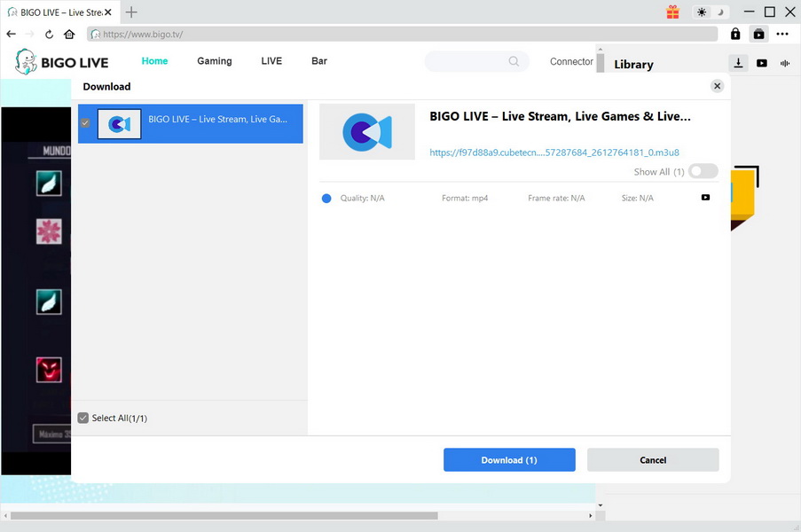The height and width of the screenshot is (532, 801).
Task: Click the horizontal scrollbar thumb
Action: pyautogui.click(x=224, y=516)
